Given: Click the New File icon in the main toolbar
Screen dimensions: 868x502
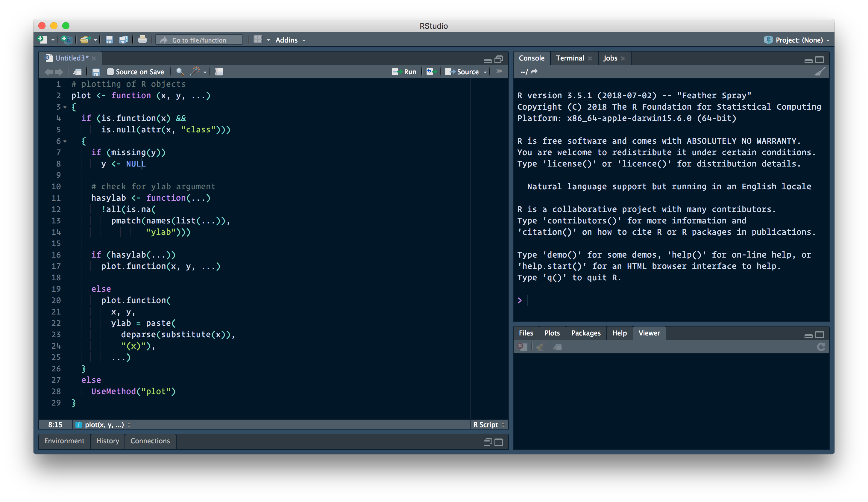Looking at the screenshot, I should point(42,40).
